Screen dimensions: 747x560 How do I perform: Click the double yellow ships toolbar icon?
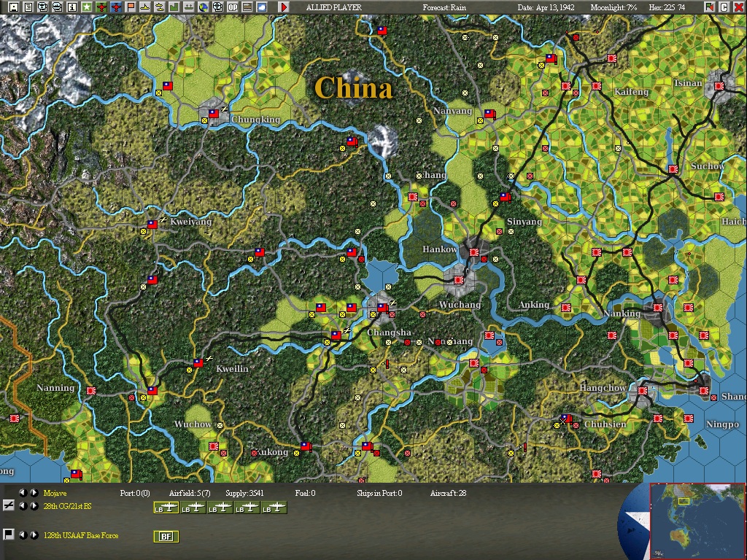point(160,7)
